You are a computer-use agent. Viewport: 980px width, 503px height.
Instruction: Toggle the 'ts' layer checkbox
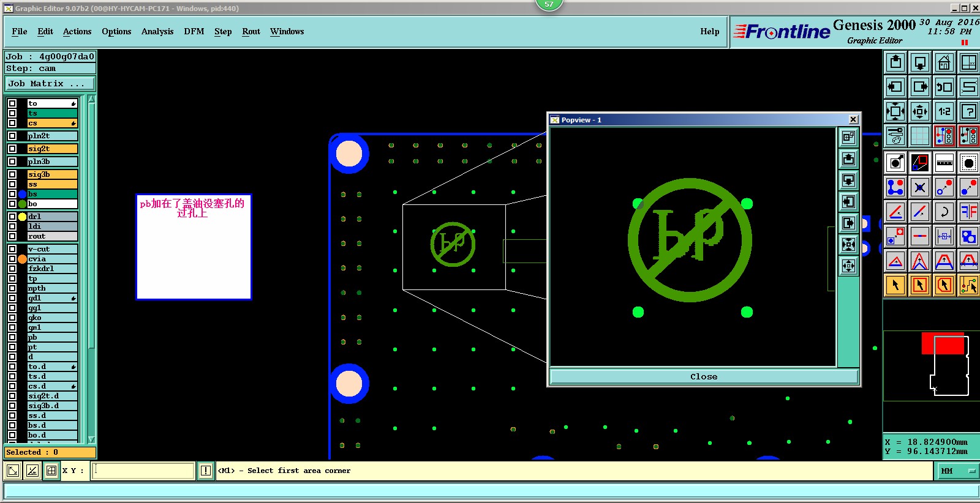pyautogui.click(x=12, y=113)
